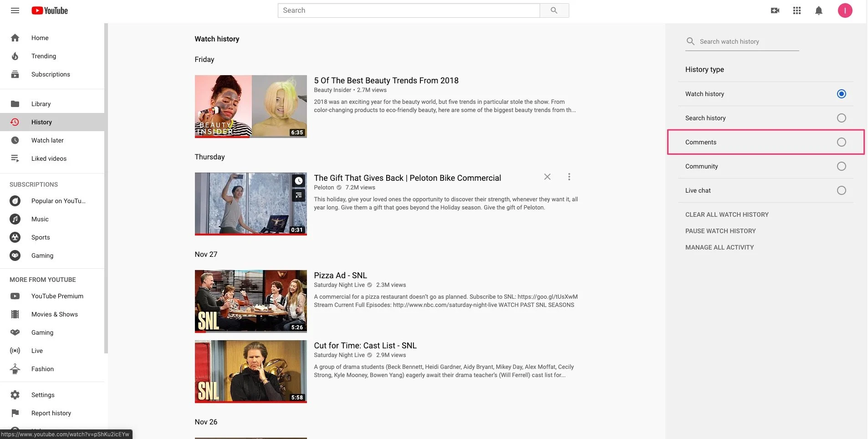Open the create video camera icon
The height and width of the screenshot is (439, 868).
(x=775, y=10)
